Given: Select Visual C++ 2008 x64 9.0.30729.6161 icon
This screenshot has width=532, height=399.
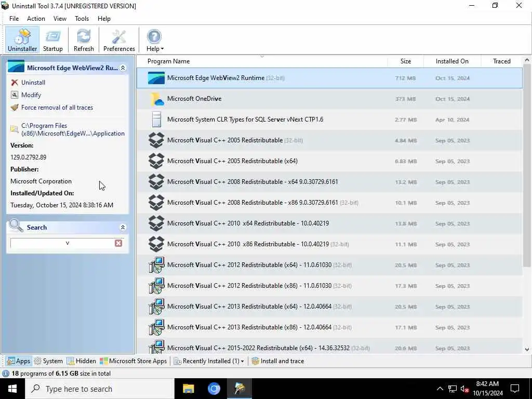Looking at the screenshot, I should click(x=156, y=182).
